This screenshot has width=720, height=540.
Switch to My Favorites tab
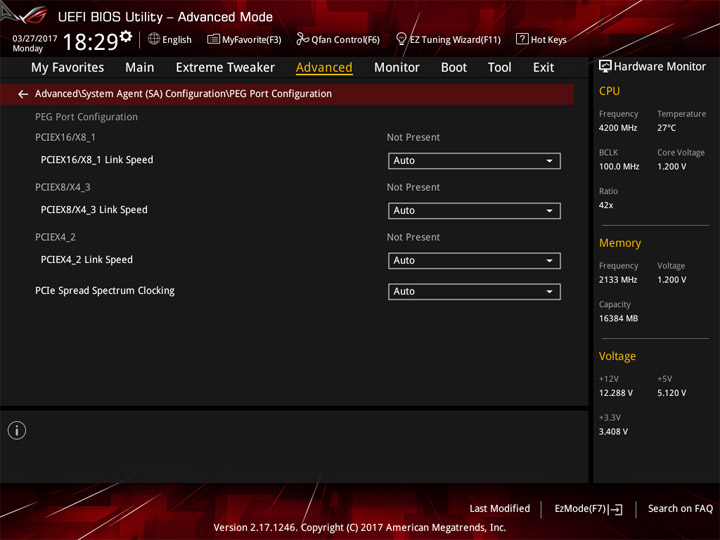68,68
